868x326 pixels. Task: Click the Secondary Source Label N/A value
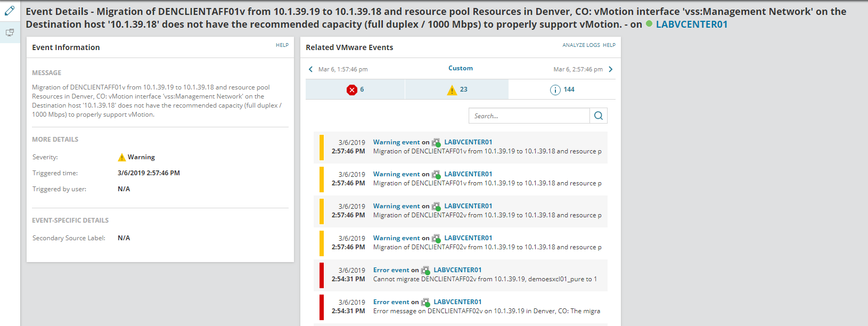coord(124,238)
